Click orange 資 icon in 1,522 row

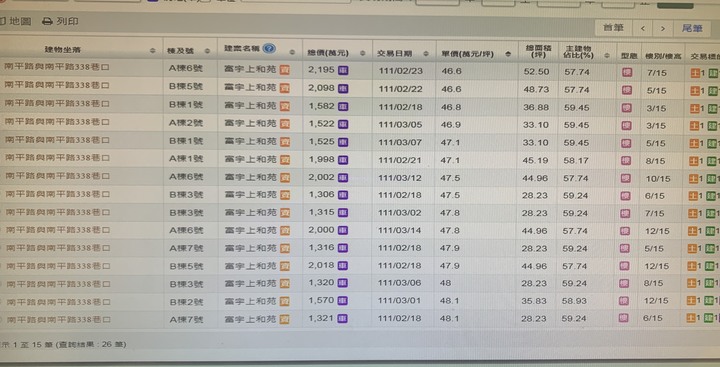point(285,124)
